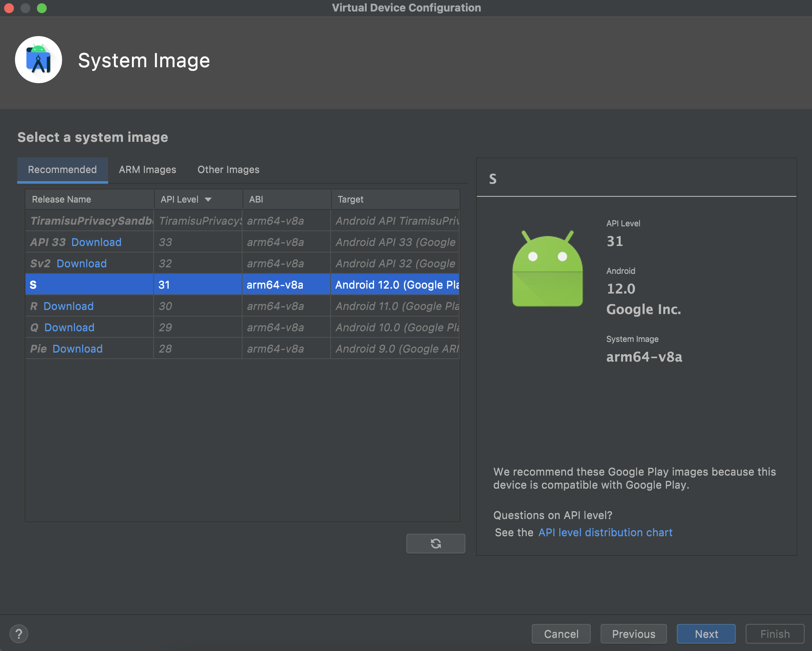Image resolution: width=812 pixels, height=651 pixels.
Task: Sort by Release Name column header
Action: click(x=61, y=200)
